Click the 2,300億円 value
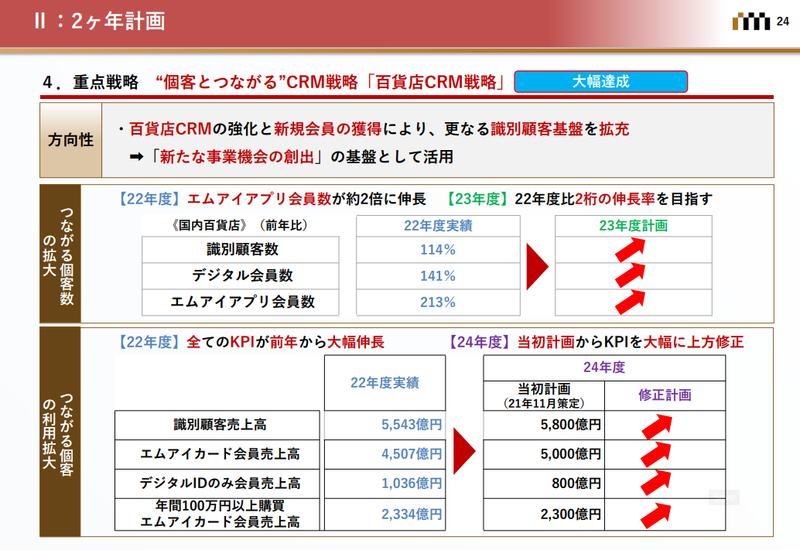Screen dimensions: 800x550 (570, 514)
